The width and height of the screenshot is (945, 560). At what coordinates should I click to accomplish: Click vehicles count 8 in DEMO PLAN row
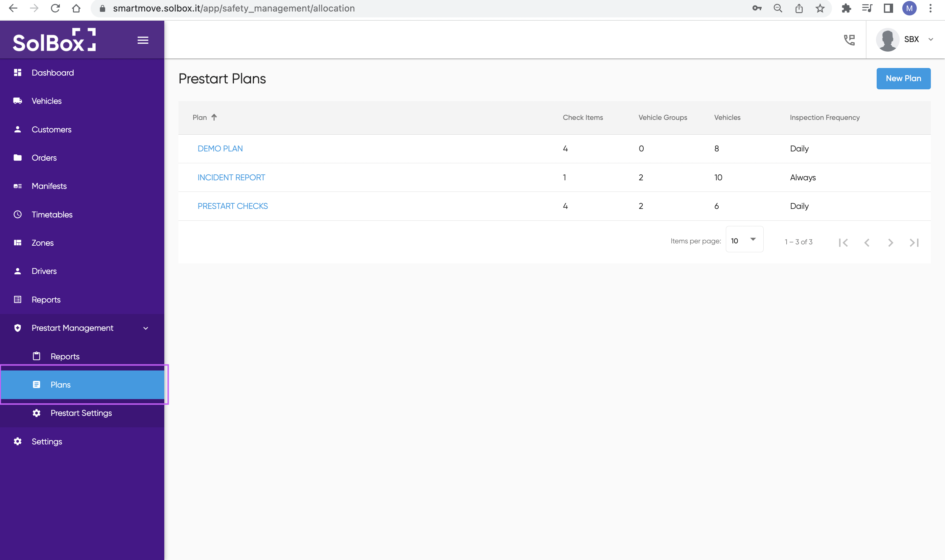click(716, 149)
